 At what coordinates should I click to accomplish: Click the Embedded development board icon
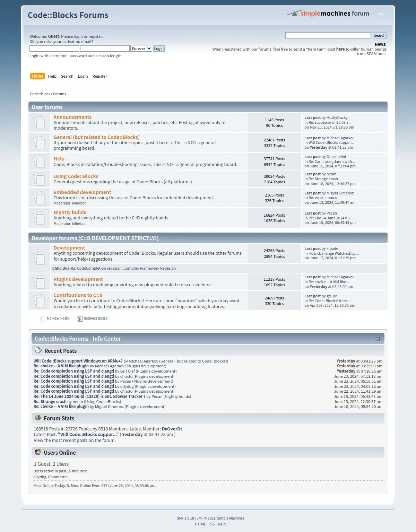pyautogui.click(x=39, y=198)
